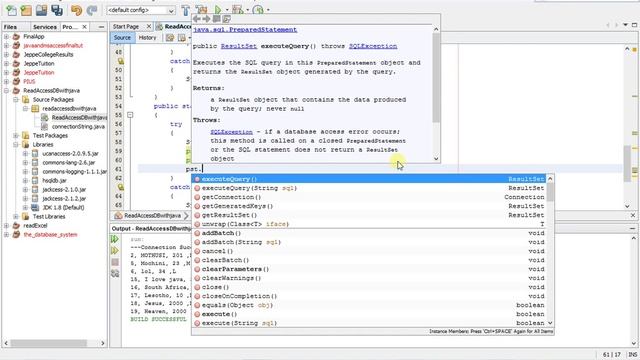Expand the the_database_system project

pyautogui.click(x=6, y=234)
